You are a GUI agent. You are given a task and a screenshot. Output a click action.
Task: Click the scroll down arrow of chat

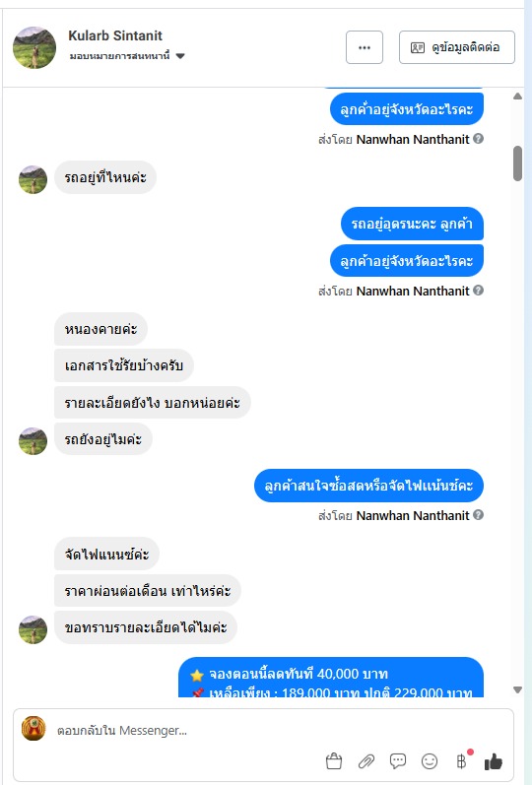click(x=517, y=689)
